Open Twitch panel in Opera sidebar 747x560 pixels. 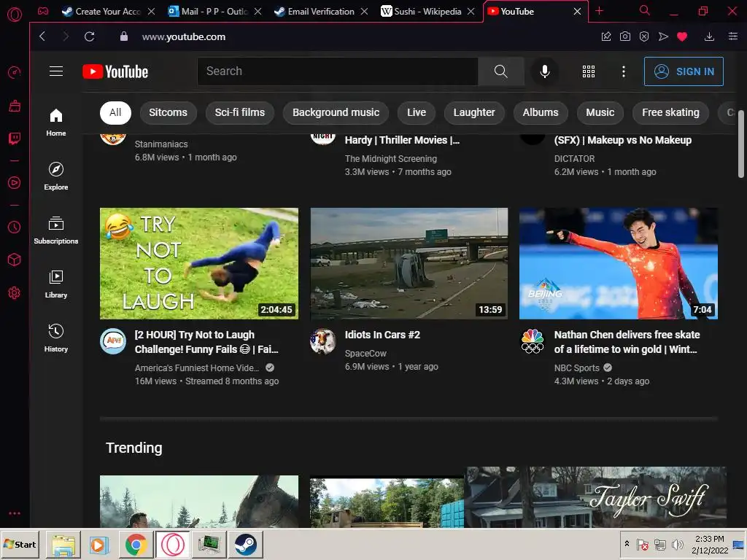pyautogui.click(x=15, y=139)
